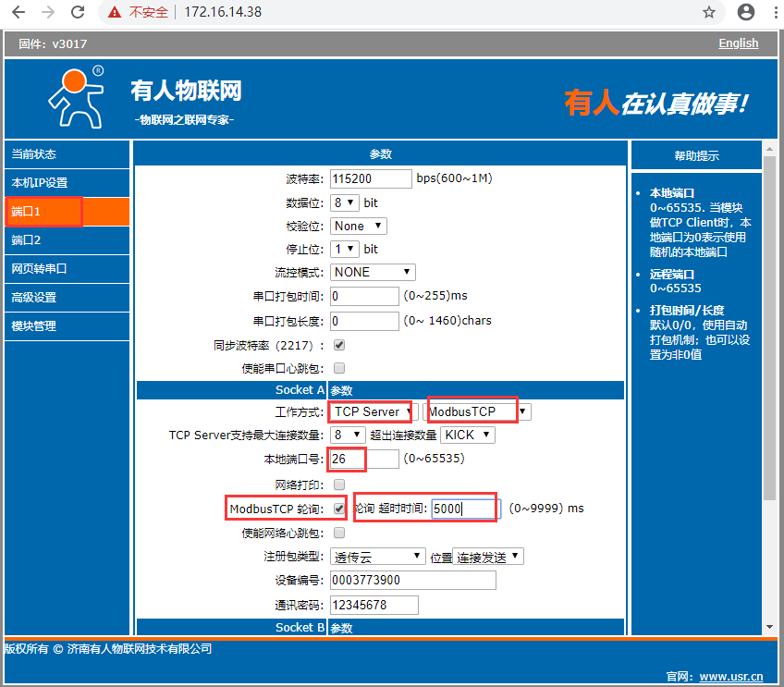Click the 设备编号 field 0003773900
The image size is (784, 687).
413,580
